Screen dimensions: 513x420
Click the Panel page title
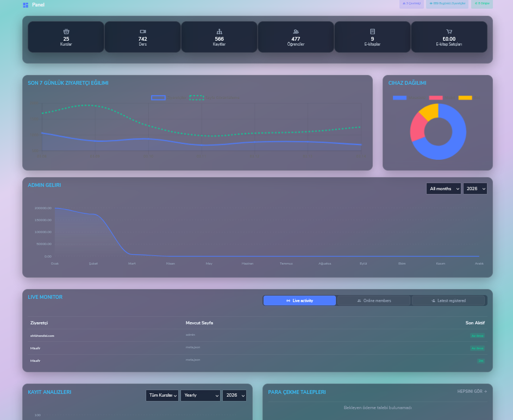pyautogui.click(x=38, y=5)
